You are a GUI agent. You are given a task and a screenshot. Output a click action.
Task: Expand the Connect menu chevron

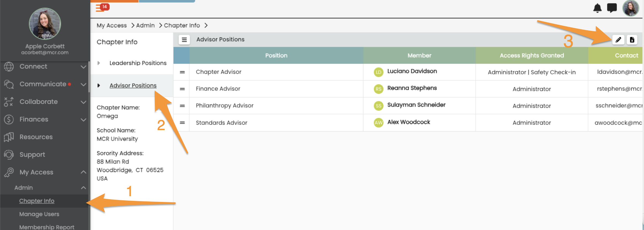click(83, 67)
